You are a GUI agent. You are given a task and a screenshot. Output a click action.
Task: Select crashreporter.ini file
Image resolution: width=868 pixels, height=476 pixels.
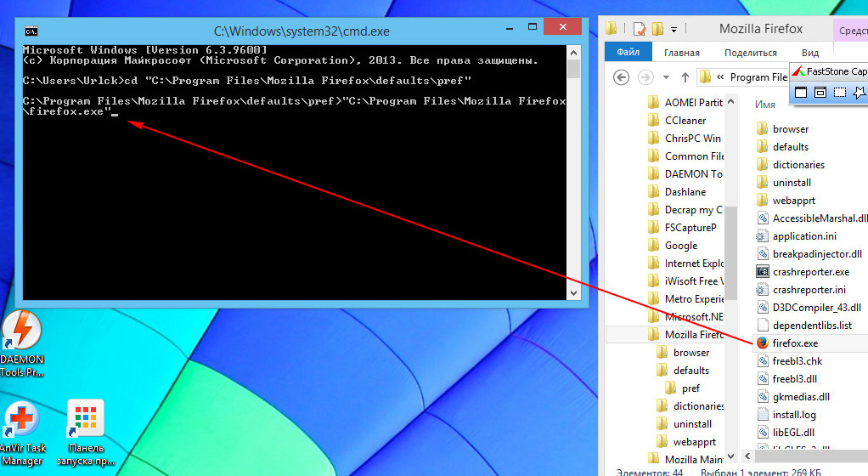[810, 290]
